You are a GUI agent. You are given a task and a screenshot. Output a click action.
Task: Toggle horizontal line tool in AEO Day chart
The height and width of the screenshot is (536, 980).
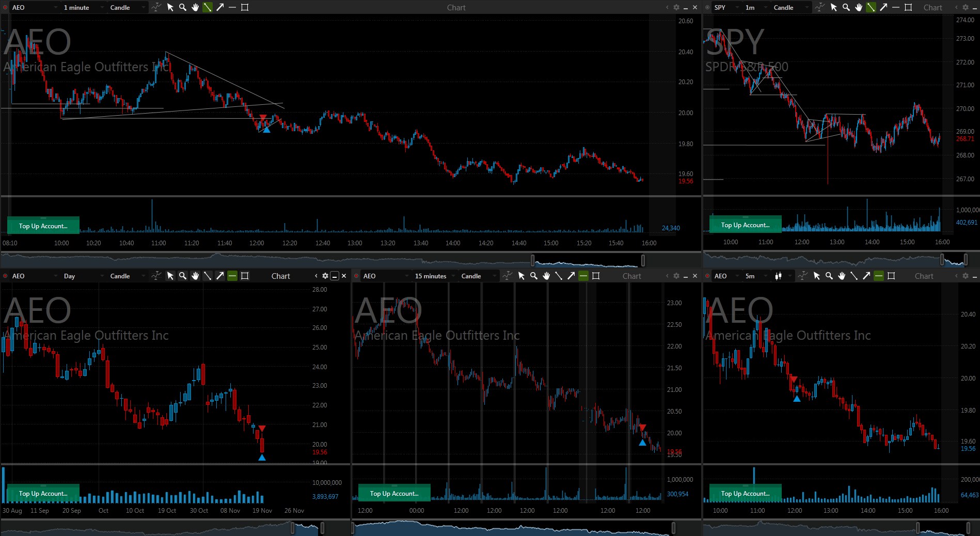(x=232, y=276)
